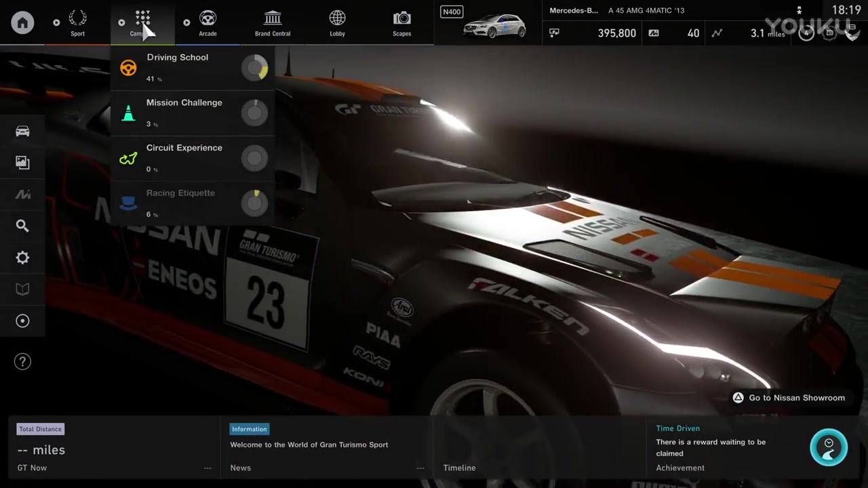Viewport: 868px width, 488px height.
Task: Collapse the Campaign dropdown arrow
Action: 121,22
